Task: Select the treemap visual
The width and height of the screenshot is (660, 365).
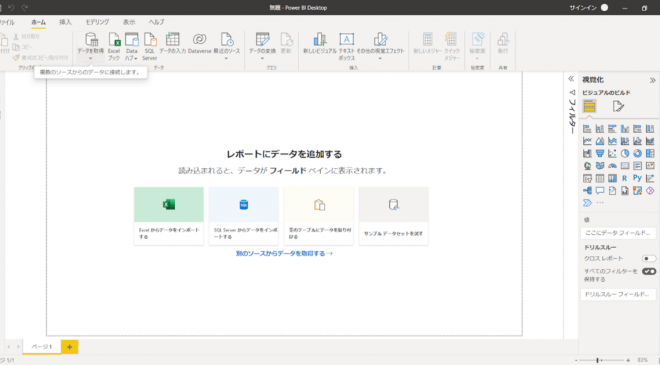Action: point(650,153)
